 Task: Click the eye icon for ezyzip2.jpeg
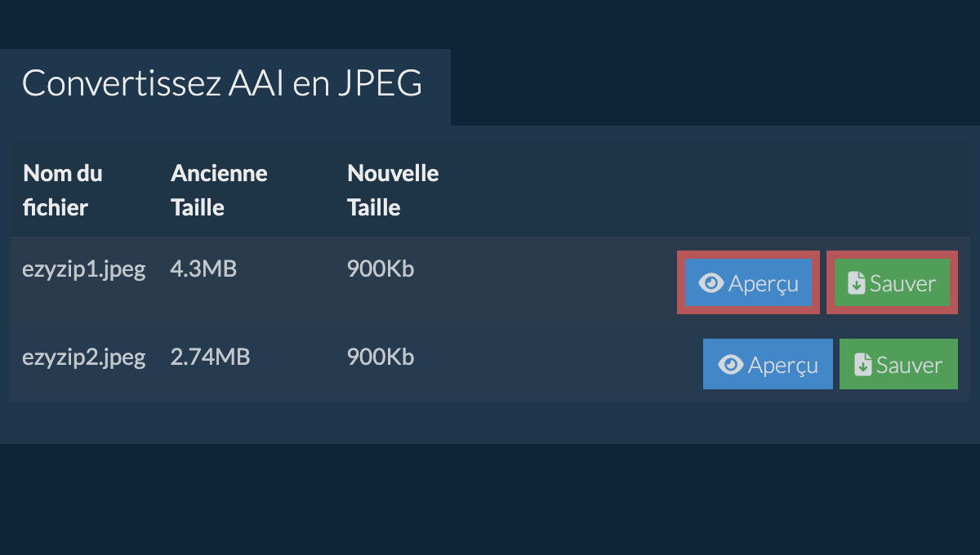pos(731,365)
